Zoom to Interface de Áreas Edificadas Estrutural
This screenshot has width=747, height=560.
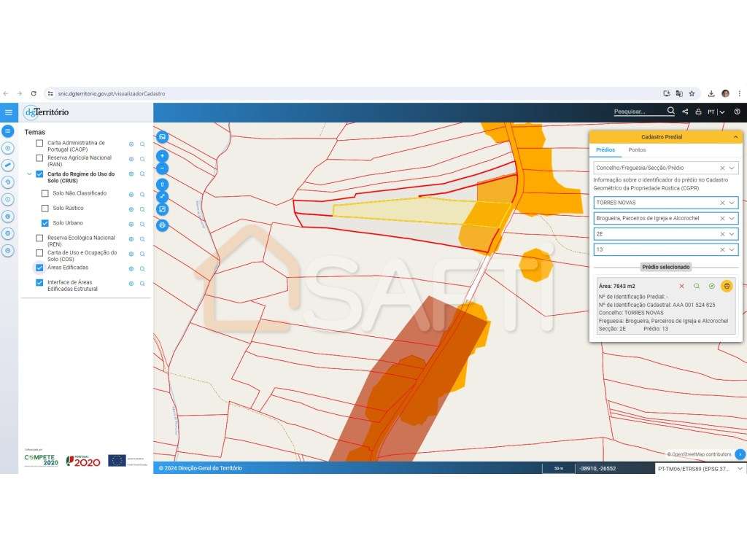coord(142,284)
